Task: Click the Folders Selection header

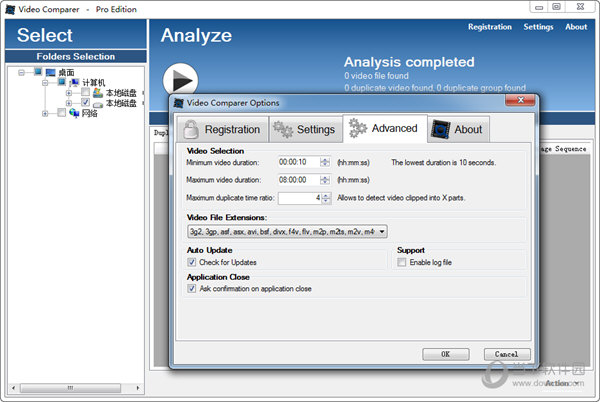Action: (76, 57)
